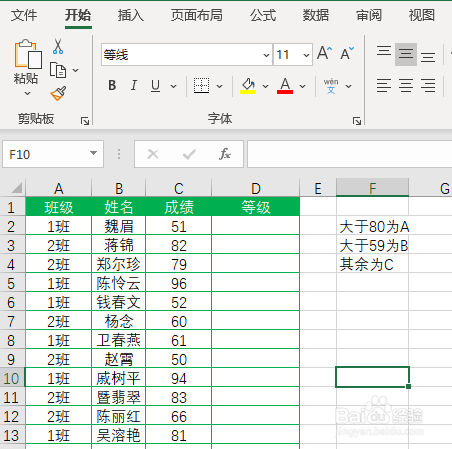Expand underline style options
Viewport: 452px width, 449px height.
click(x=173, y=86)
